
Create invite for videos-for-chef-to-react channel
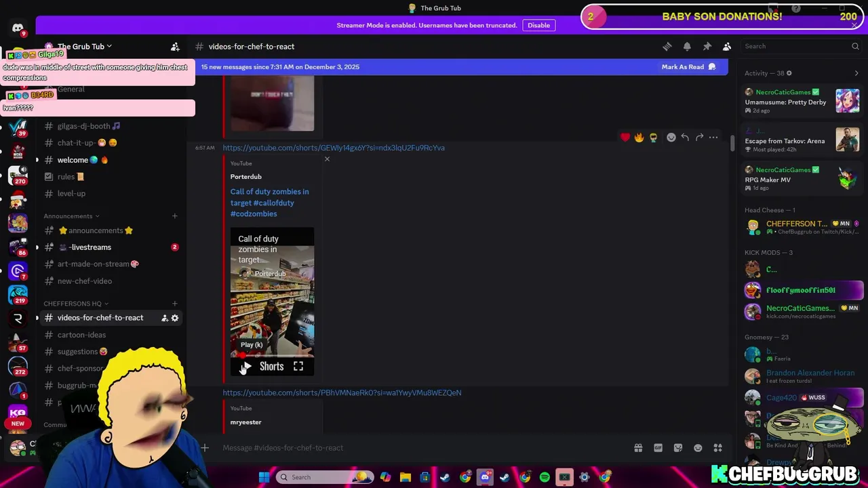point(165,318)
